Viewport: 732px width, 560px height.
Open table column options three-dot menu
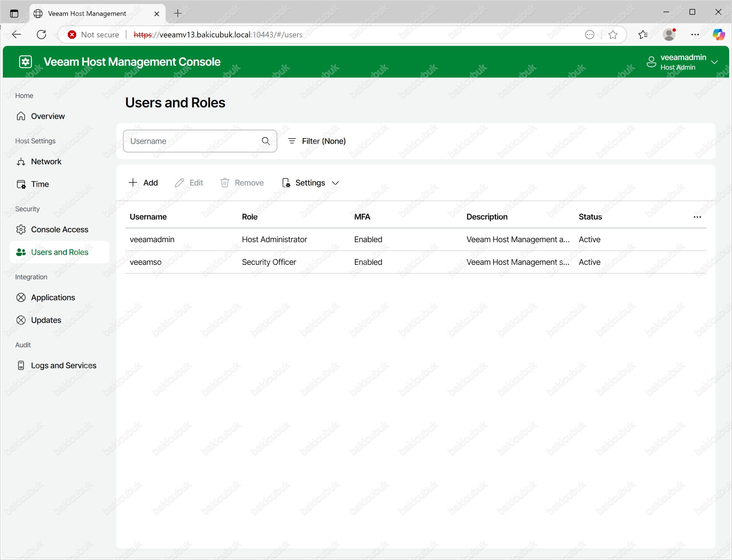(697, 217)
